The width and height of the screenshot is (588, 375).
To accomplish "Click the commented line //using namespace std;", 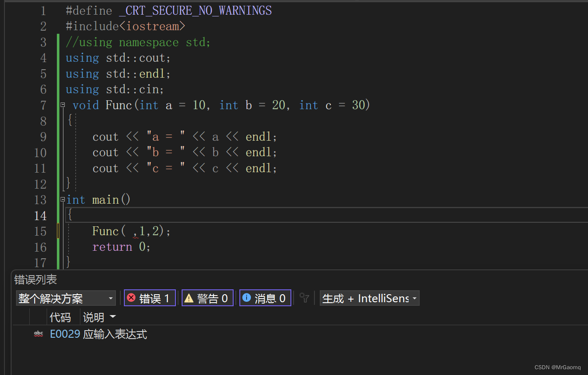I will pos(138,43).
